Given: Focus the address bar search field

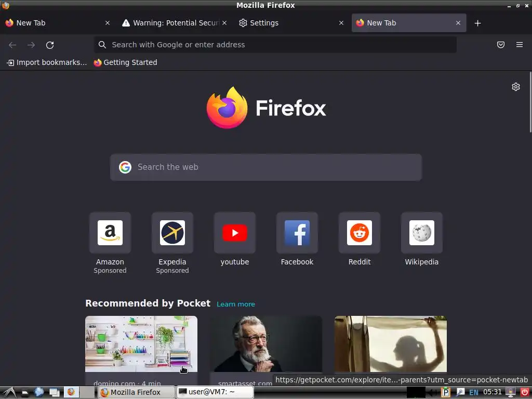Looking at the screenshot, I should [x=275, y=45].
